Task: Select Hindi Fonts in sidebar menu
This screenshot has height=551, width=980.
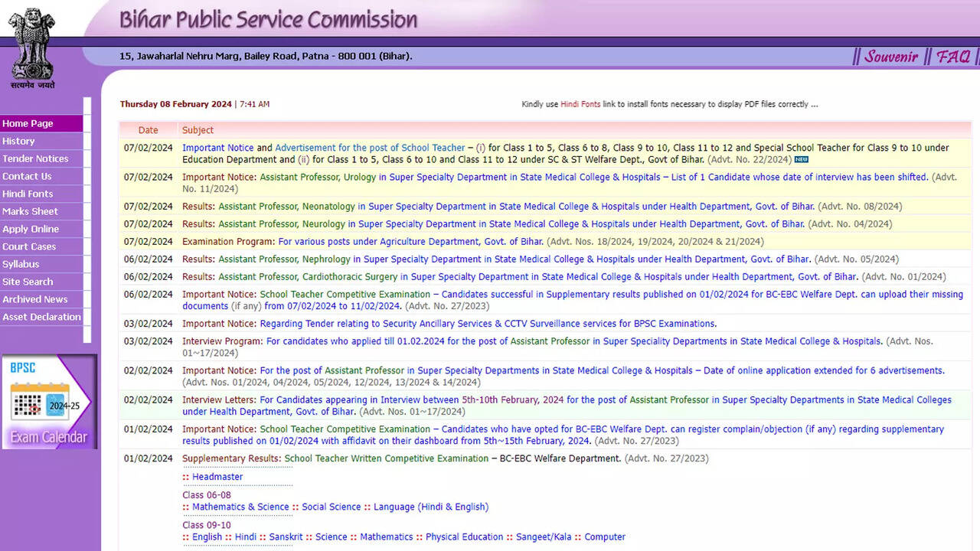Action: click(x=28, y=194)
